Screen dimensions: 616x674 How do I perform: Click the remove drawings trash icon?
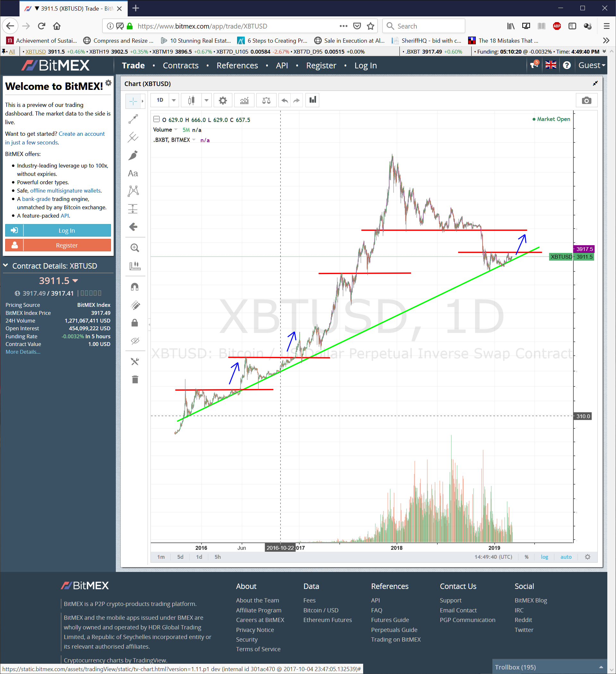click(x=135, y=379)
